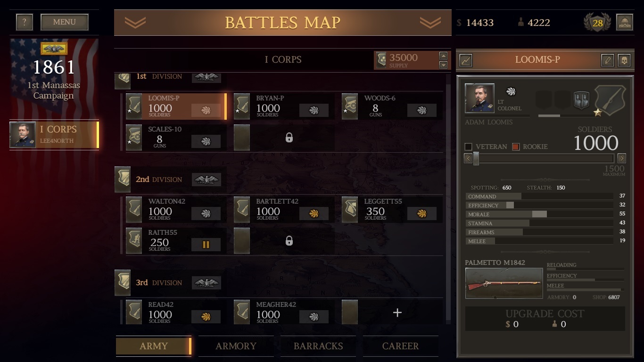Toggle the Rookie checkbox
The height and width of the screenshot is (362, 644).
pyautogui.click(x=515, y=147)
